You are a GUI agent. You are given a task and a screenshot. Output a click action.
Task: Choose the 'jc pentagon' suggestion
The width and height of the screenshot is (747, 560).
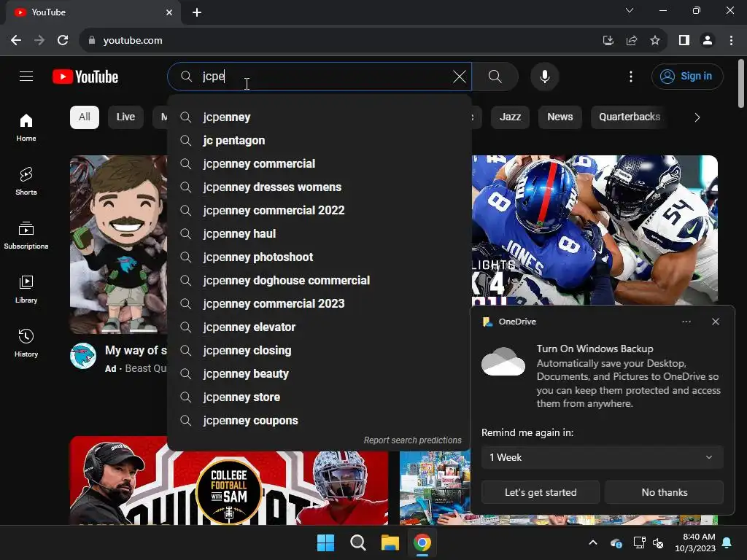tap(320, 141)
